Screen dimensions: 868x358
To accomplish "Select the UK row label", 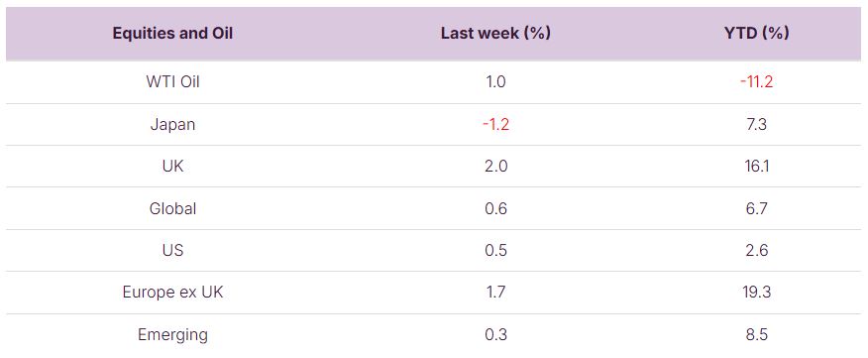I will point(172,167).
